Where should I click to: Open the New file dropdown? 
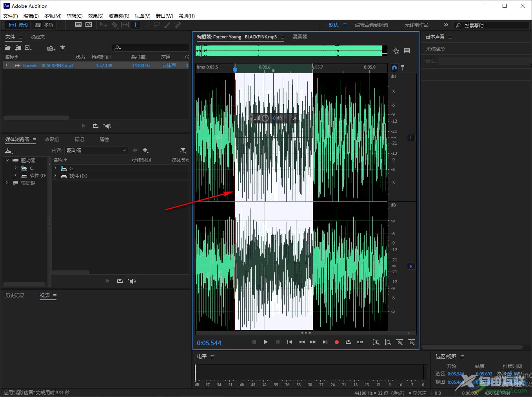(x=28, y=48)
